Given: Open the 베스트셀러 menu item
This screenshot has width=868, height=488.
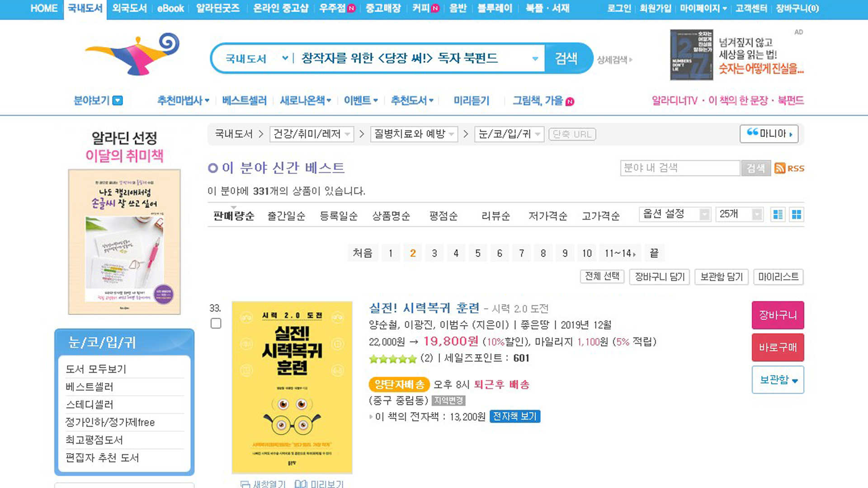Looking at the screenshot, I should 244,100.
